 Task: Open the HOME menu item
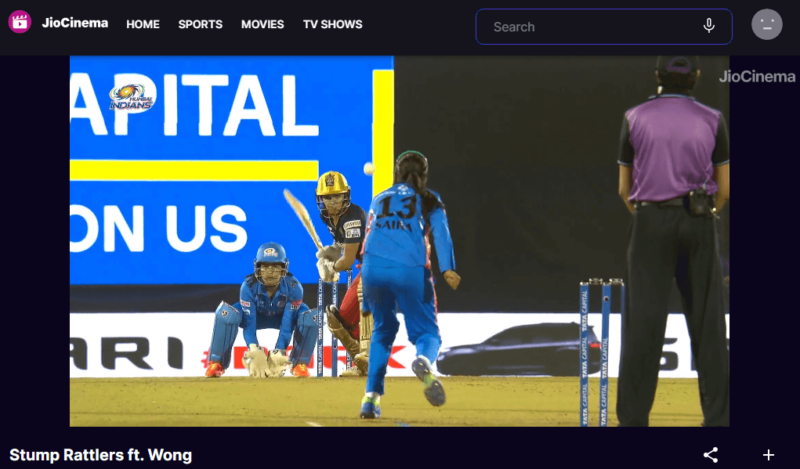pyautogui.click(x=143, y=24)
